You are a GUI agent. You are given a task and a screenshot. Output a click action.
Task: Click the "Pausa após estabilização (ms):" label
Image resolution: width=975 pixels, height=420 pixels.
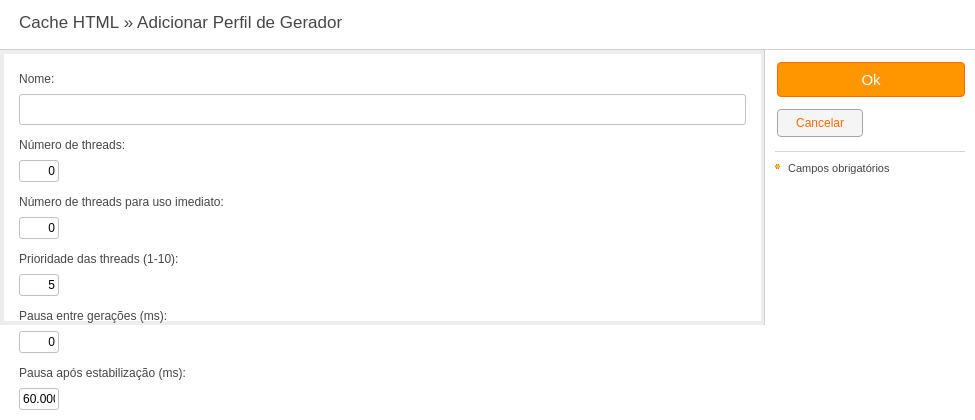click(103, 373)
